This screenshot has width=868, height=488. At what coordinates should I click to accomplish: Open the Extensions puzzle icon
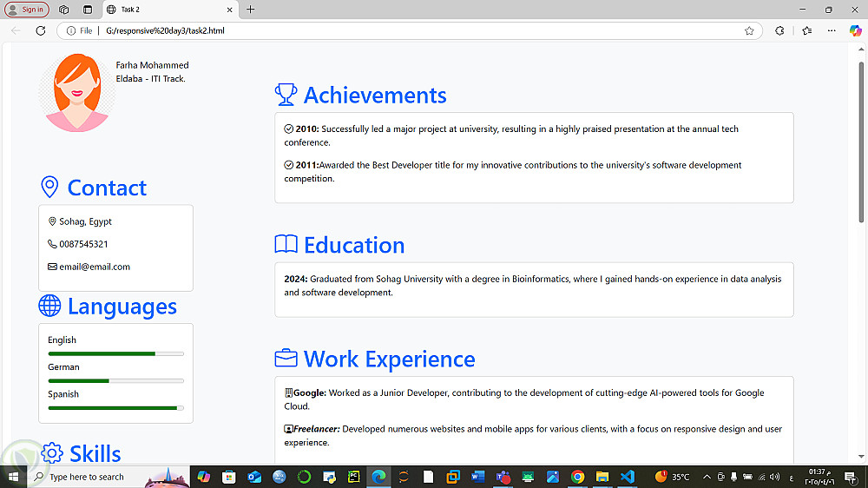pyautogui.click(x=779, y=30)
